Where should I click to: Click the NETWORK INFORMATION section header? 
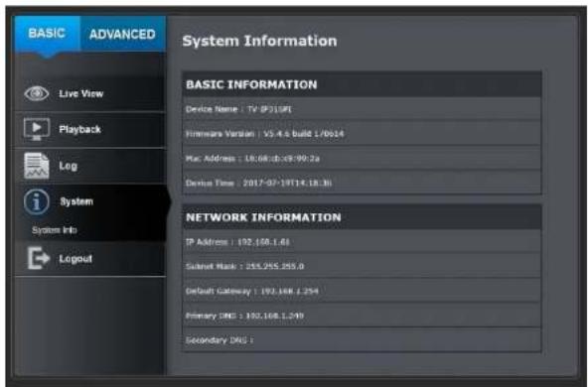point(362,217)
